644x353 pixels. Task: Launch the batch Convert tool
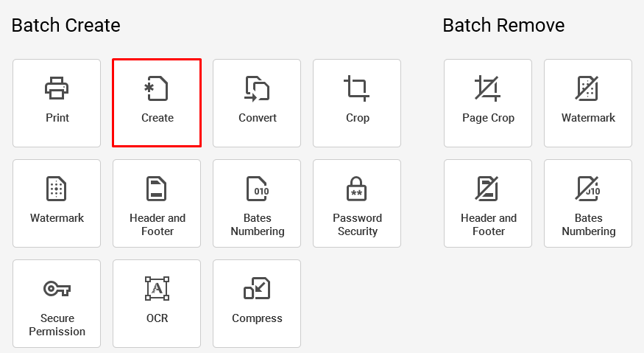(257, 103)
